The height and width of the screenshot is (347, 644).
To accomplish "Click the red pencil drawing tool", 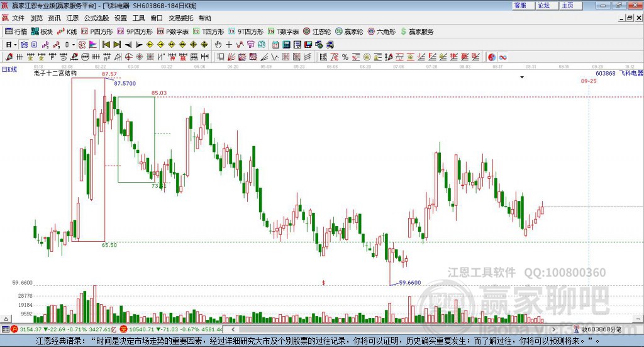I will pos(9,57).
